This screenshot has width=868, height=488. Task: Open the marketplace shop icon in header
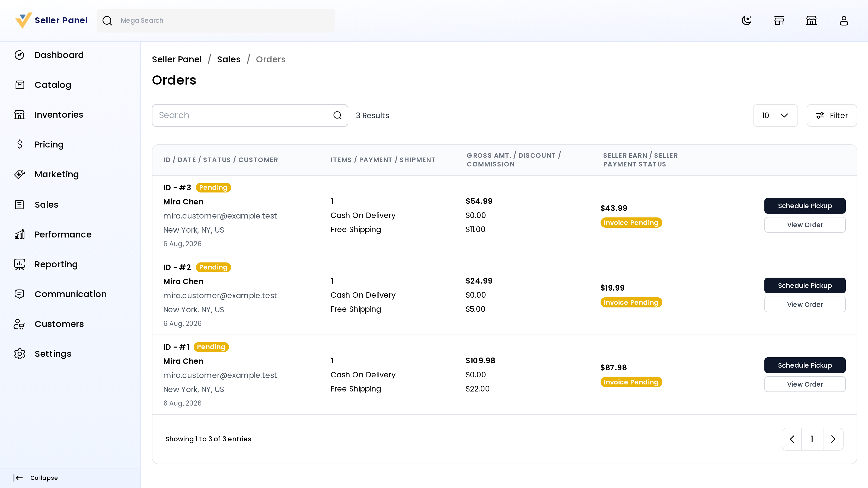pyautogui.click(x=811, y=21)
